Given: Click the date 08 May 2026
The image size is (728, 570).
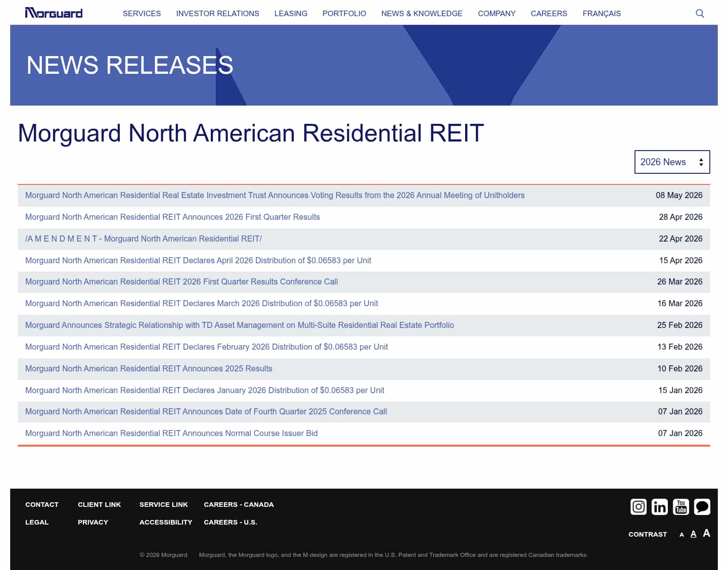Looking at the screenshot, I should click(x=679, y=195).
